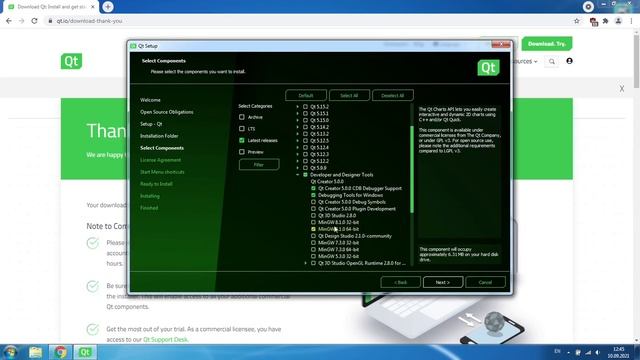The height and width of the screenshot is (360, 640).
Task: Open the Chrome extensions puzzle icon
Action: [x=606, y=21]
